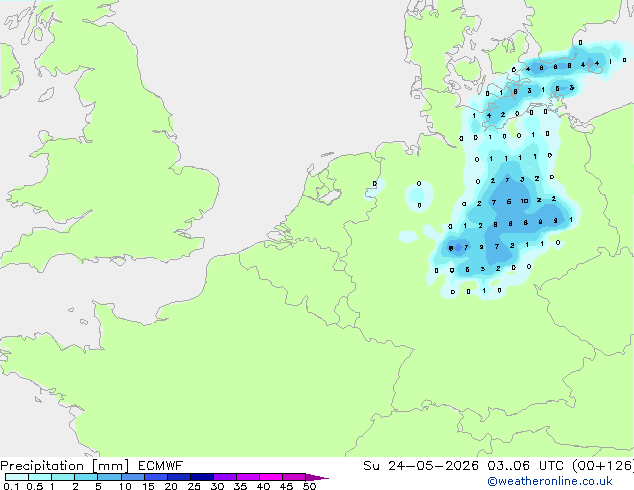
Task: Click the '(00+126)' forecast run text
Action: pyautogui.click(x=603, y=466)
